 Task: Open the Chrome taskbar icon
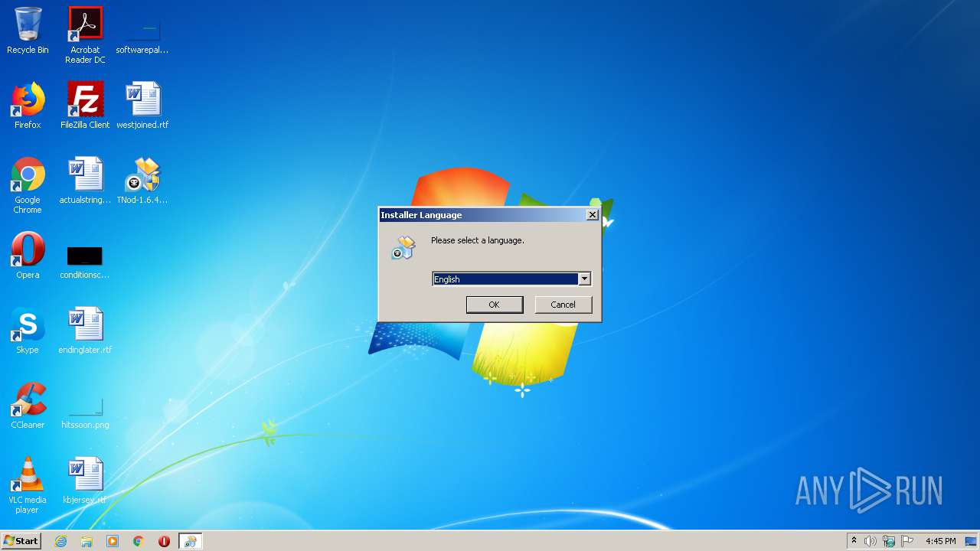tap(139, 541)
